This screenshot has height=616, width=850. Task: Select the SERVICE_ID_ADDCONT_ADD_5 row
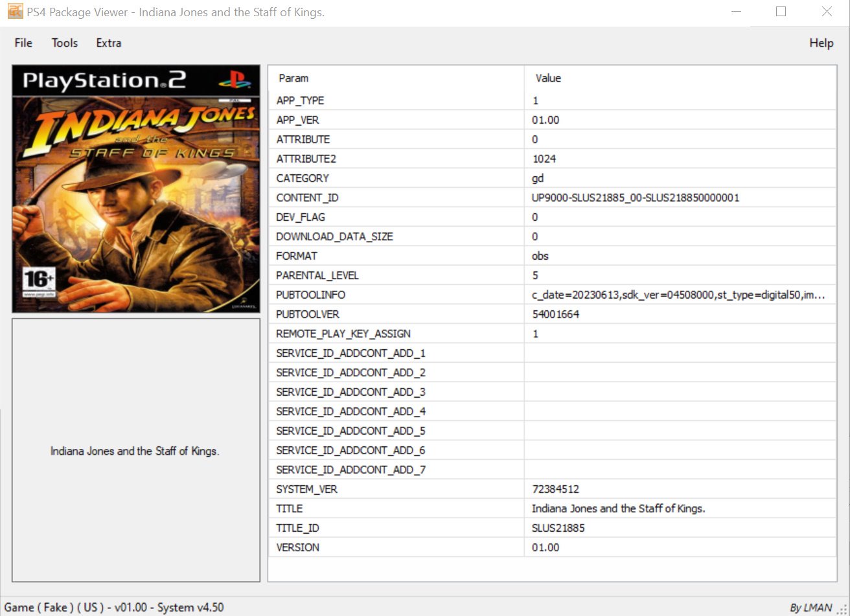(x=552, y=431)
